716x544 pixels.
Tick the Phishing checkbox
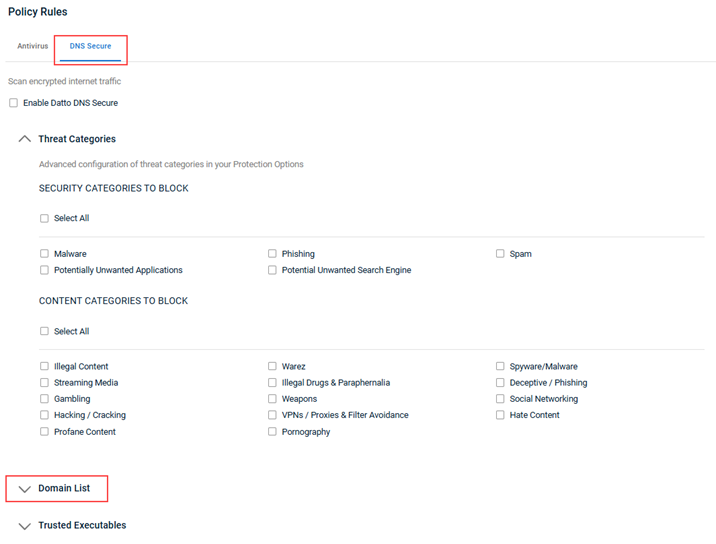pos(272,254)
